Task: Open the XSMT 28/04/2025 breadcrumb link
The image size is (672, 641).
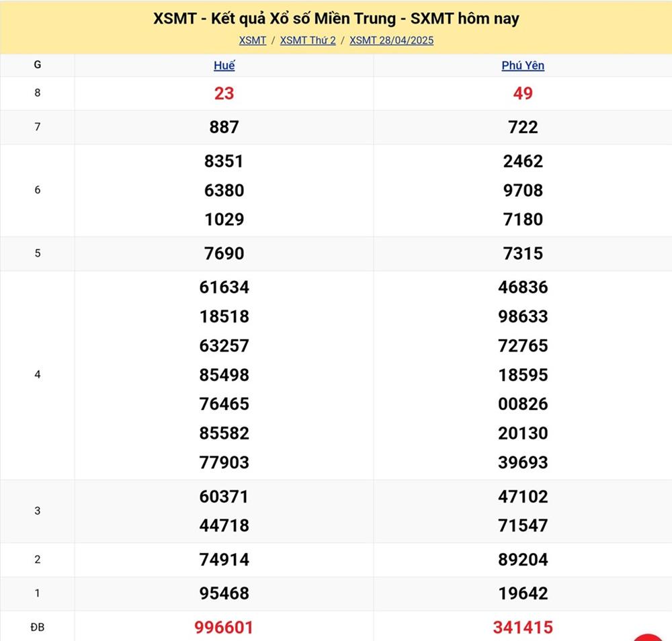Action: coord(392,40)
